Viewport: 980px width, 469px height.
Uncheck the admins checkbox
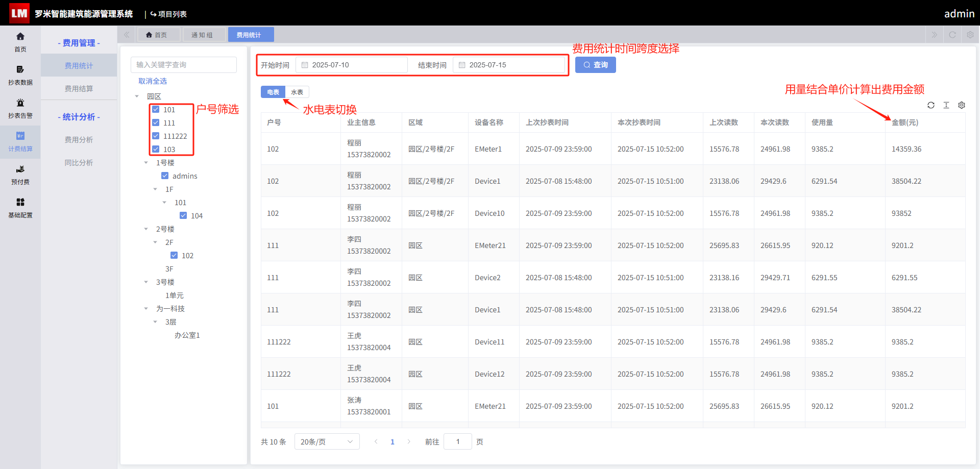point(165,176)
